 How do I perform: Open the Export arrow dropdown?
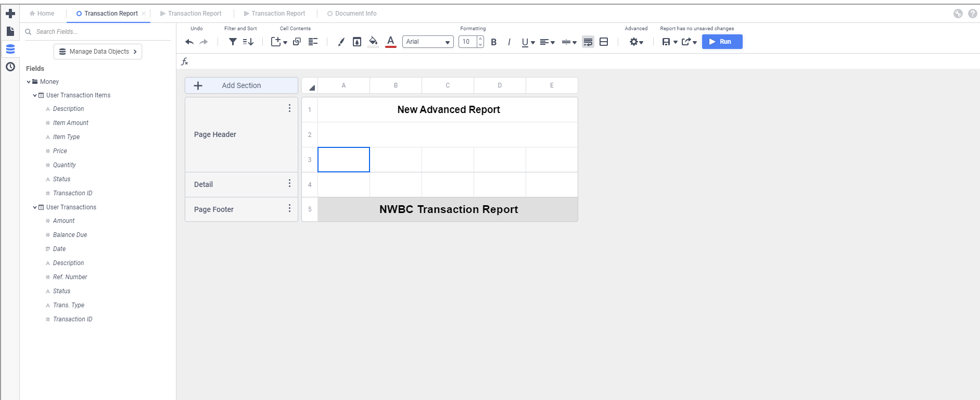(689, 42)
